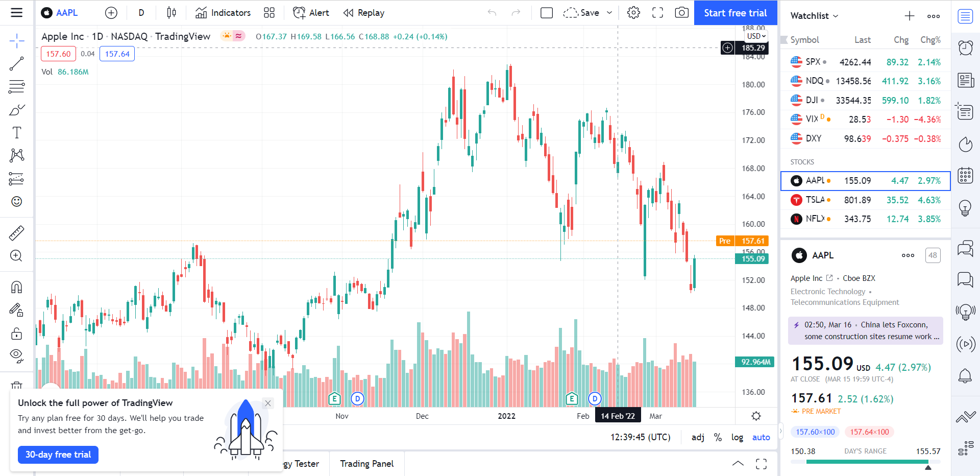Toggle the log scale option
Image resolution: width=980 pixels, height=476 pixels.
(x=737, y=437)
